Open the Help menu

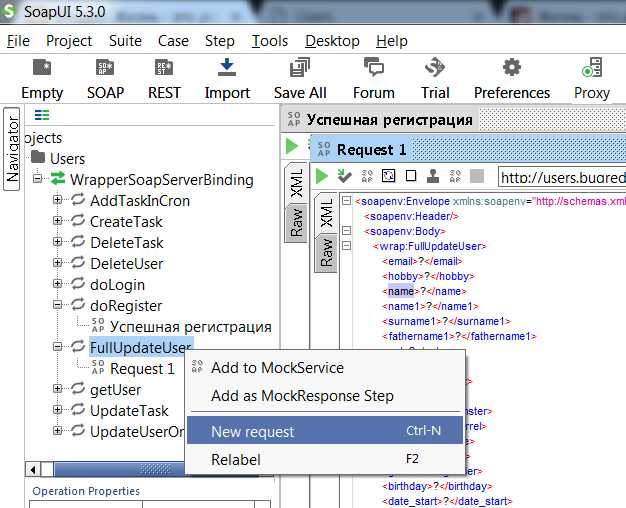pyautogui.click(x=392, y=41)
